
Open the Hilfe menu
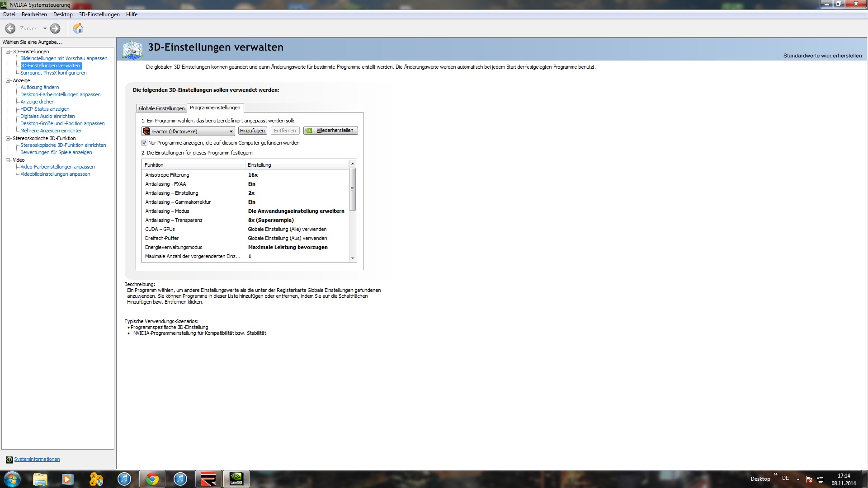(x=132, y=14)
